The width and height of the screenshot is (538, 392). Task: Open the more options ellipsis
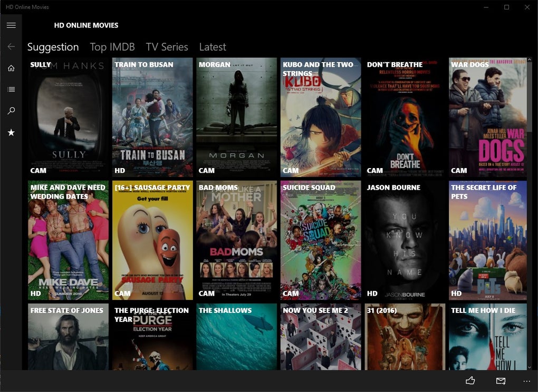tap(527, 381)
